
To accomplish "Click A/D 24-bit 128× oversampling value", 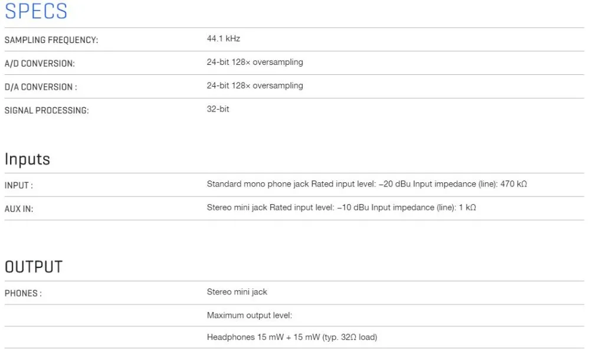I will click(255, 62).
